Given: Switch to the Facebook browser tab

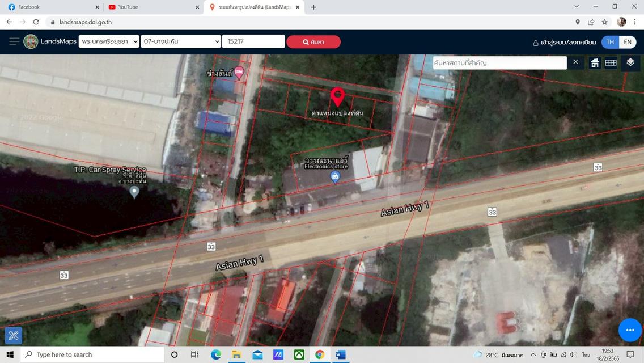Looking at the screenshot, I should tap(50, 7).
